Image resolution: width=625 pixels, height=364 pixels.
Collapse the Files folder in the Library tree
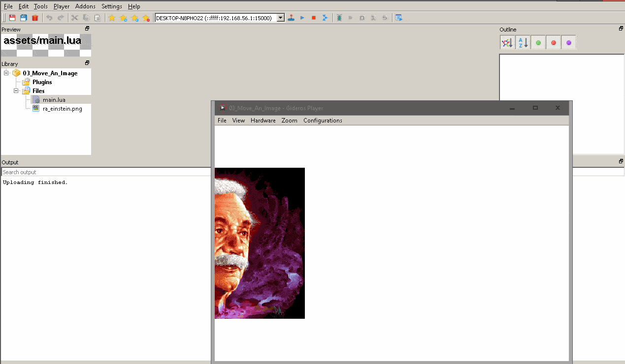[x=15, y=91]
